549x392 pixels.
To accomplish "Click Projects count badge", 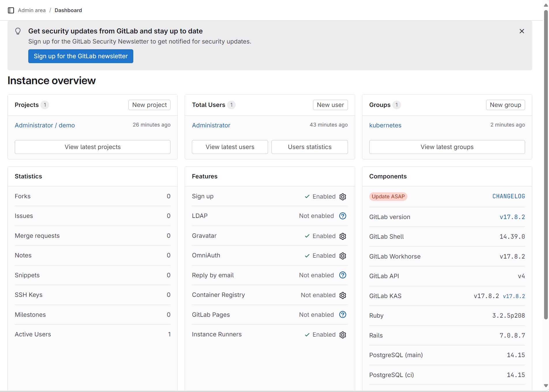I will click(45, 105).
